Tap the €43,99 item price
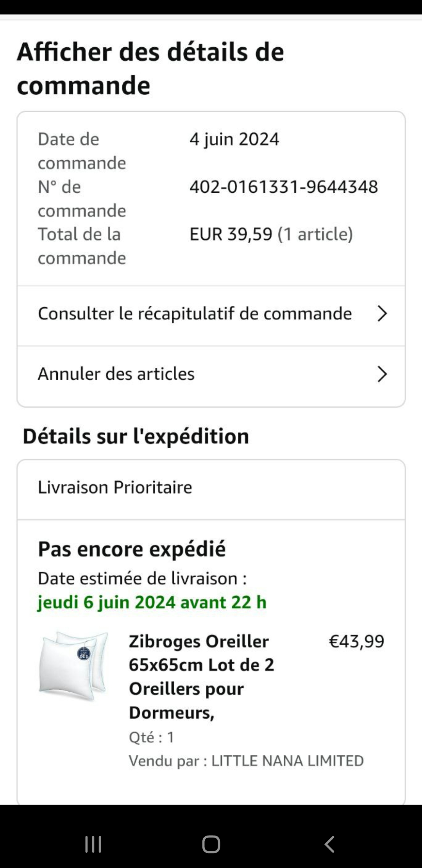This screenshot has height=868, width=422. coord(356,641)
